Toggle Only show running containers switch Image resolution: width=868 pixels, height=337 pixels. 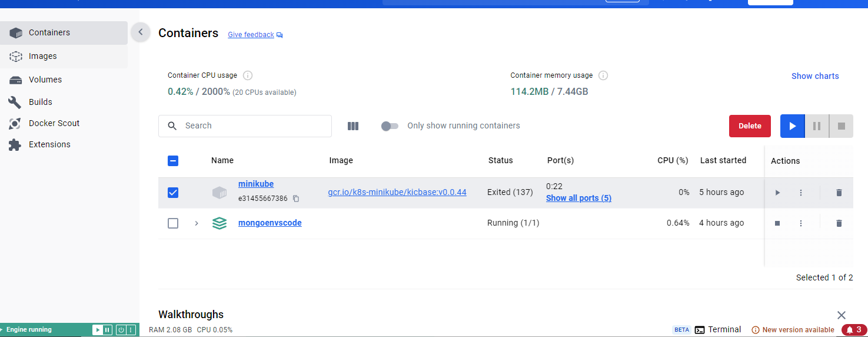coord(390,126)
